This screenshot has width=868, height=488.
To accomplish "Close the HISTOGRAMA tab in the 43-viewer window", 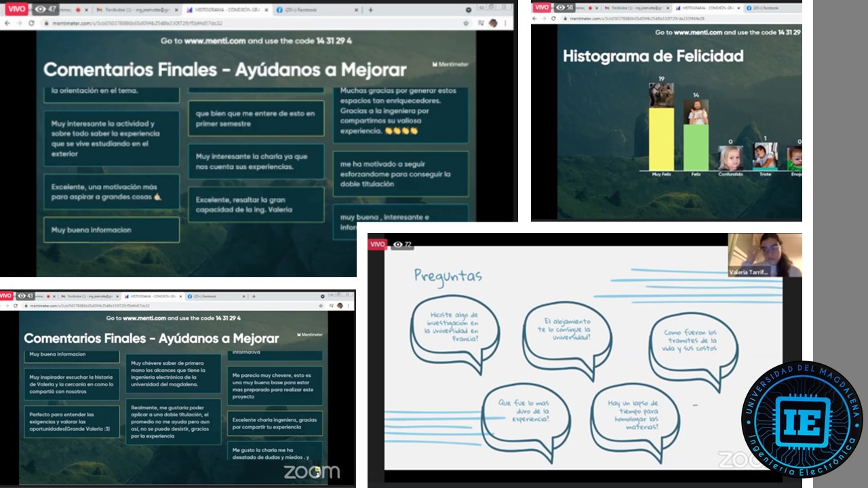I will click(180, 296).
